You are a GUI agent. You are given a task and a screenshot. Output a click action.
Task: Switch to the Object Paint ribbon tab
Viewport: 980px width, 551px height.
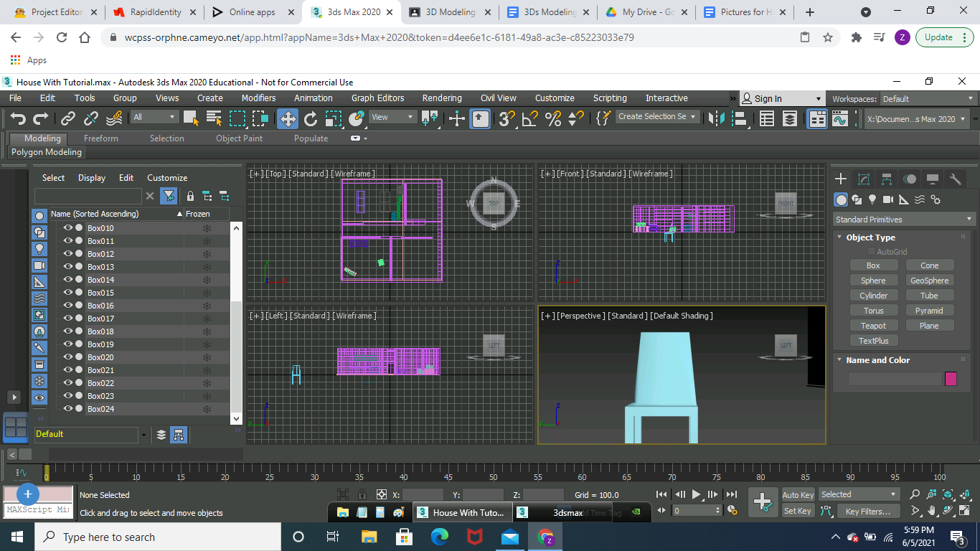point(239,138)
